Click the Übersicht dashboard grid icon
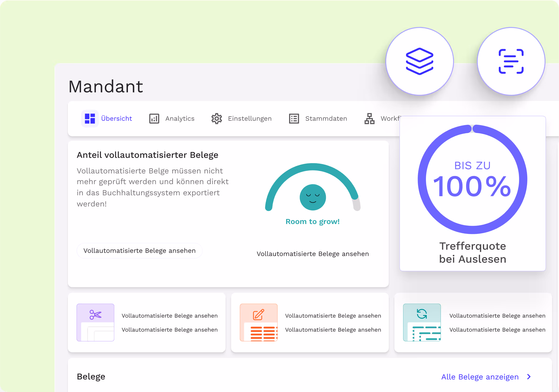Viewport: 559px width, 392px height. pos(90,119)
